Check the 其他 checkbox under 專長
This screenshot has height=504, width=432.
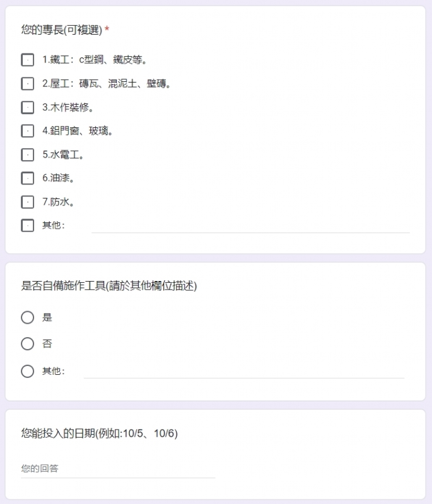click(27, 226)
